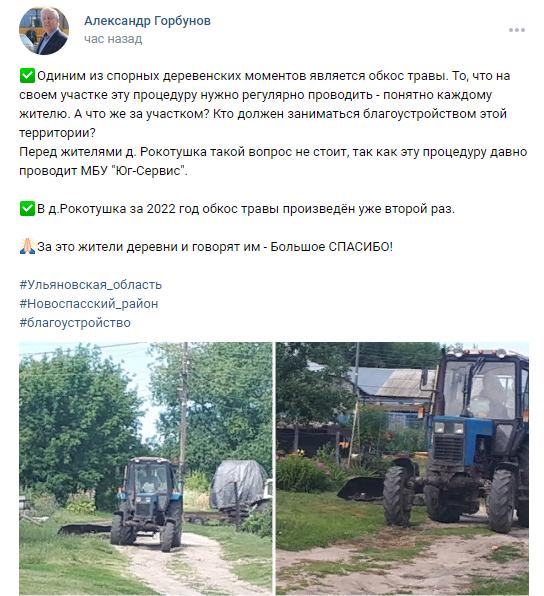Screen dimensions: 544x596
Task: Open the post's three-dot options menu
Action: [x=517, y=30]
